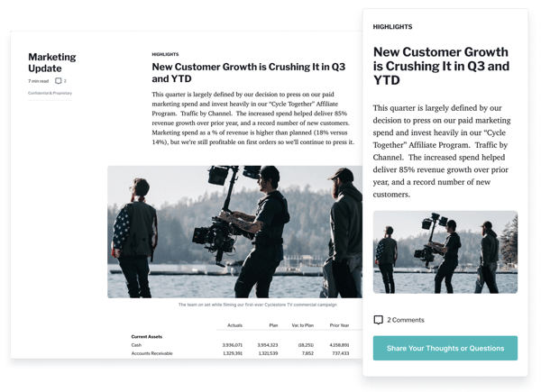This screenshot has width=541, height=392.
Task: Open the comment bubble icon beside 2 Comments
Action: [x=378, y=320]
